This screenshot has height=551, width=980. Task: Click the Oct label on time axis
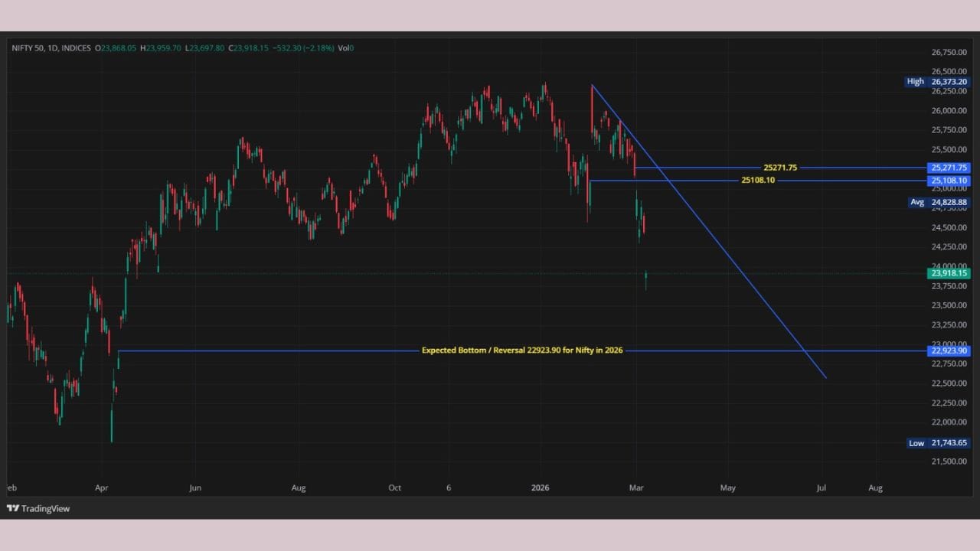point(394,488)
